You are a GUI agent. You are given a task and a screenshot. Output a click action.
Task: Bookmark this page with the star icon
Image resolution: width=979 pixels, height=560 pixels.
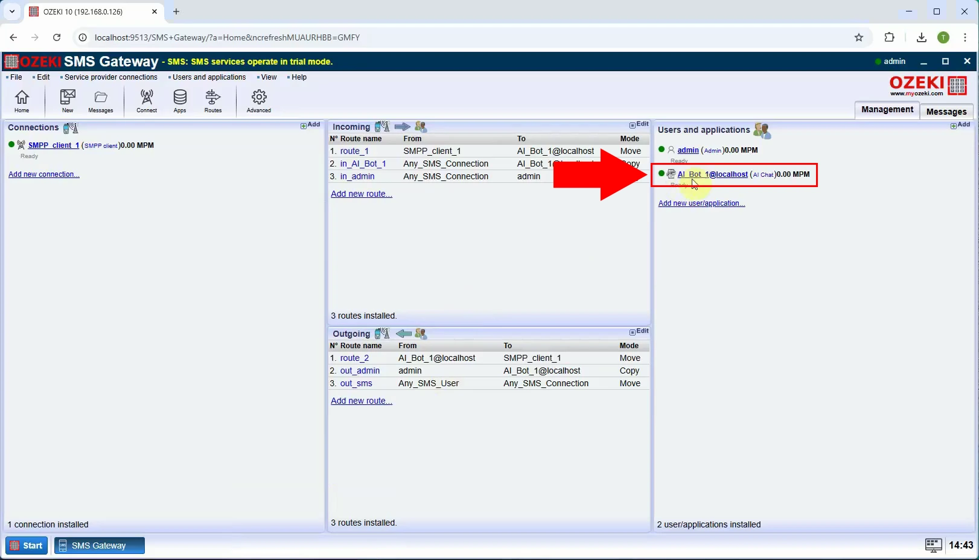pos(859,37)
